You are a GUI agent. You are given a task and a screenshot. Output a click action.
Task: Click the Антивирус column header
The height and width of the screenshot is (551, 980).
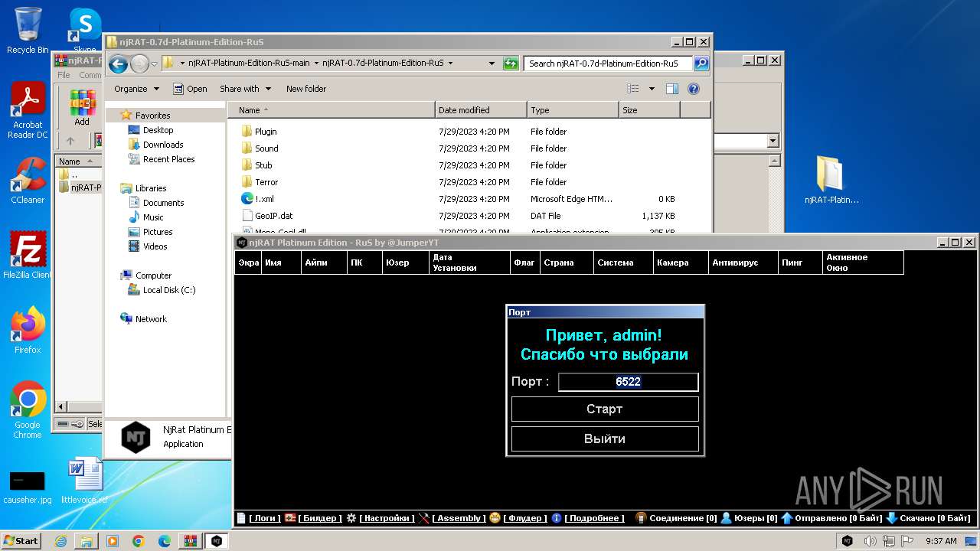click(743, 262)
